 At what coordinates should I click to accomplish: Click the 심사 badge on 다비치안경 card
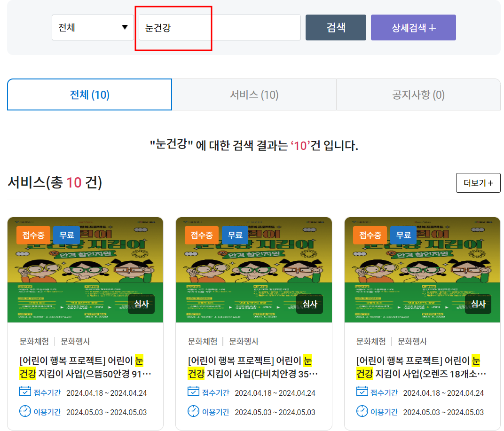(310, 304)
